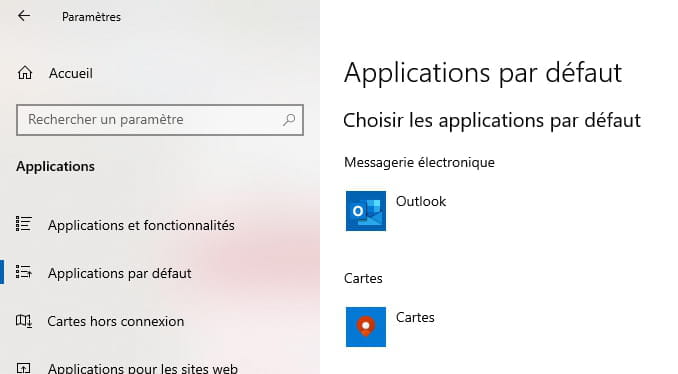The width and height of the screenshot is (678, 374).
Task: Go to Cartes hors connexion
Action: [116, 321]
